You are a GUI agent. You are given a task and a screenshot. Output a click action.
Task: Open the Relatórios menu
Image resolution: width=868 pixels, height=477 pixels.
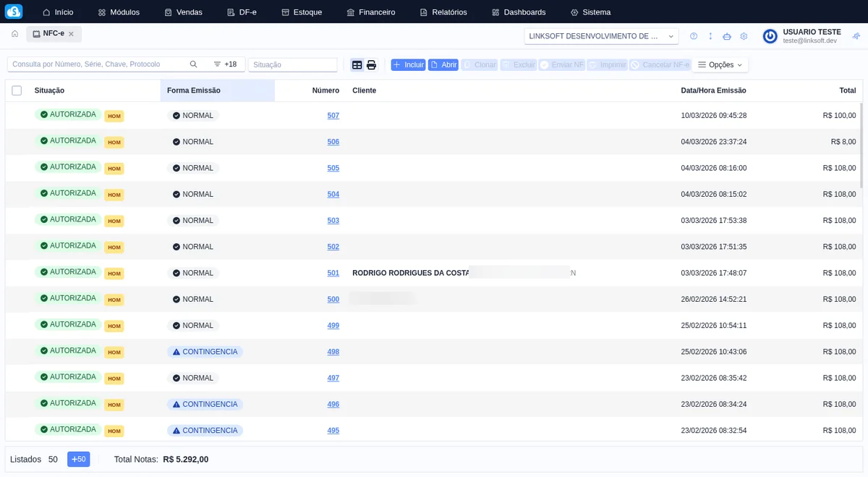443,12
